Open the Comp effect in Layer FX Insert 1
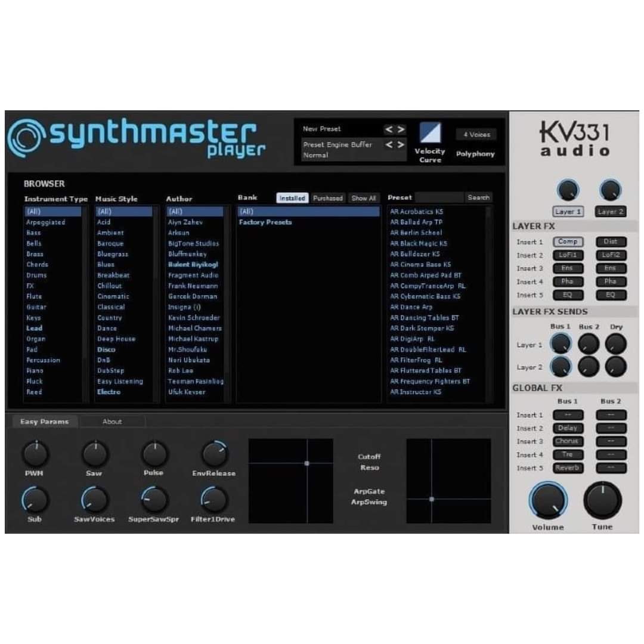 pos(568,242)
